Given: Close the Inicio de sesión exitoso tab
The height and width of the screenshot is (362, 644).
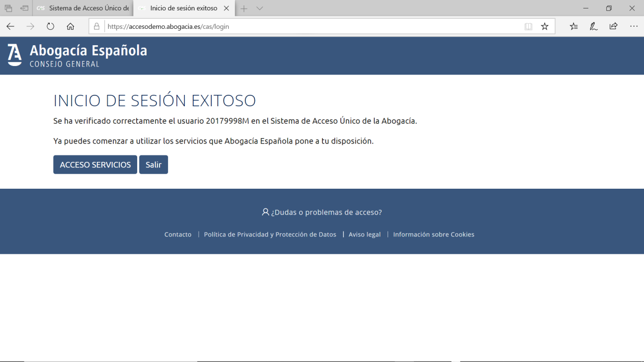Looking at the screenshot, I should pos(227,8).
